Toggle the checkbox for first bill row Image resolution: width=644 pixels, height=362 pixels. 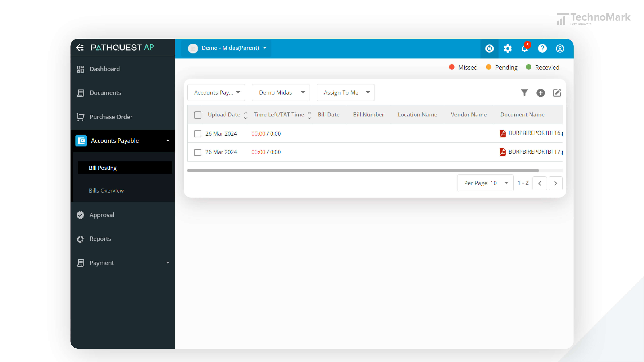coord(198,133)
